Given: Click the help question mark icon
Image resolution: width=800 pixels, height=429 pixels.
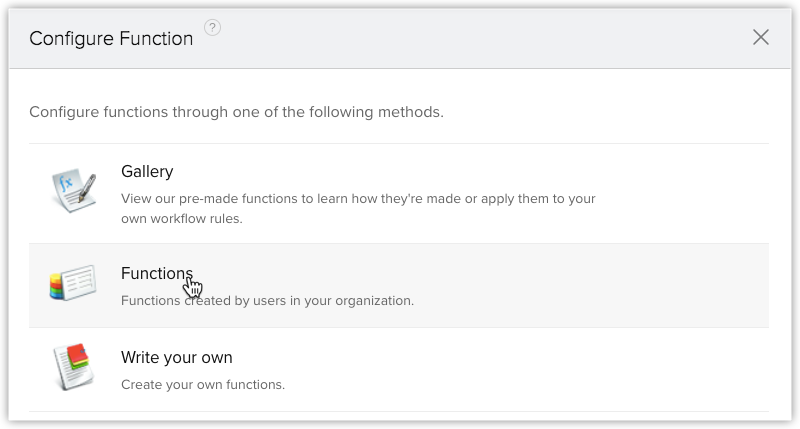Looking at the screenshot, I should tap(212, 28).
